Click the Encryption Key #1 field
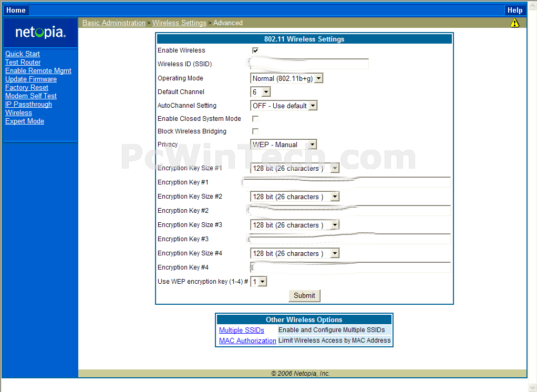The image size is (537, 392). (350, 182)
